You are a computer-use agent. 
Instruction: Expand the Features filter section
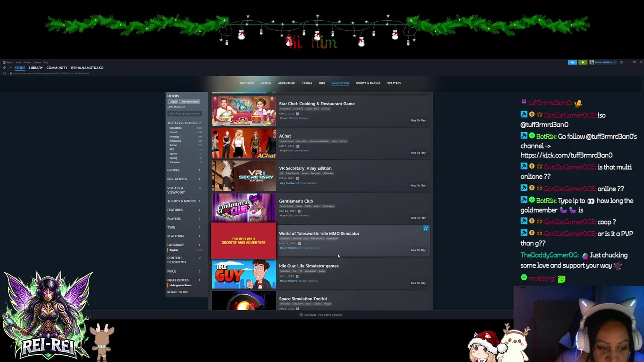pyautogui.click(x=184, y=210)
